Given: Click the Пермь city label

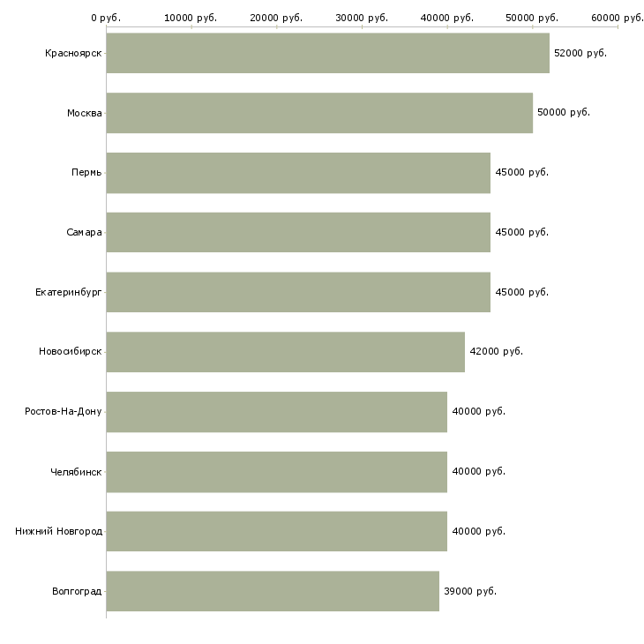Looking at the screenshot, I should pos(86,173).
